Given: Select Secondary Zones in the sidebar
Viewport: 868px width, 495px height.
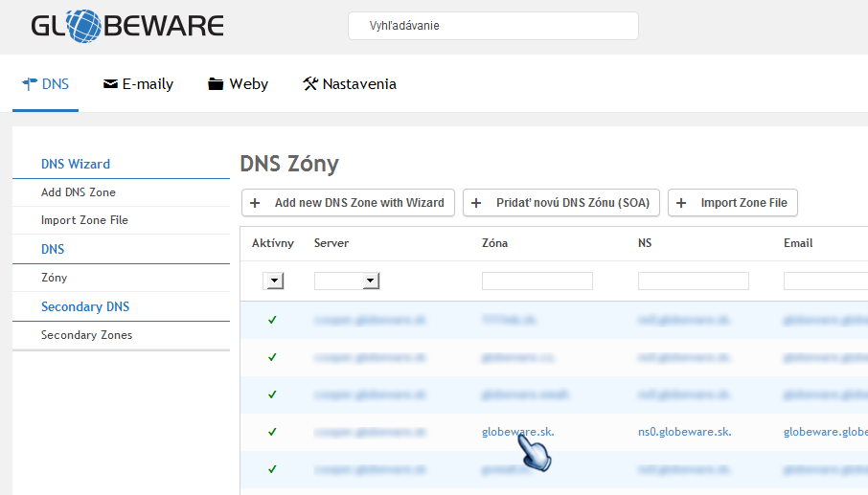Looking at the screenshot, I should 86,335.
